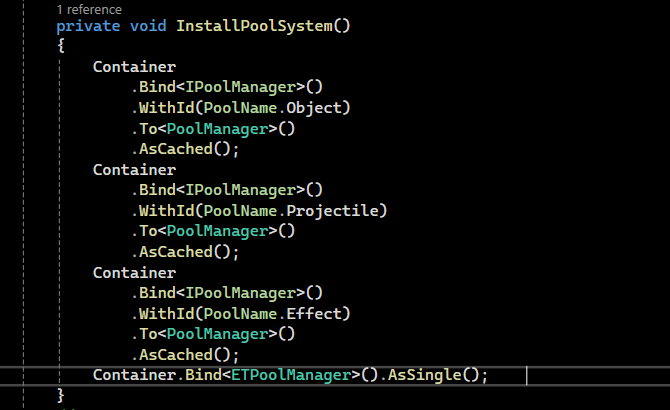Click the semicolon after AsSingle()

tap(485, 375)
